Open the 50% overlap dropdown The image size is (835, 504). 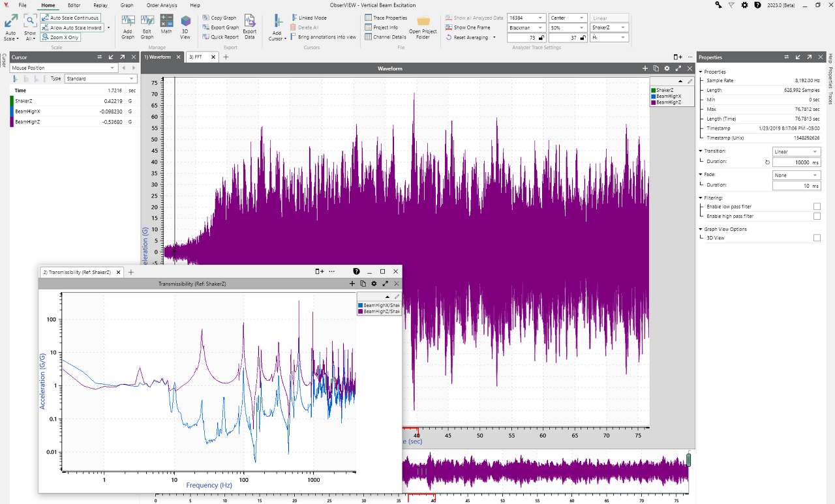[568, 28]
